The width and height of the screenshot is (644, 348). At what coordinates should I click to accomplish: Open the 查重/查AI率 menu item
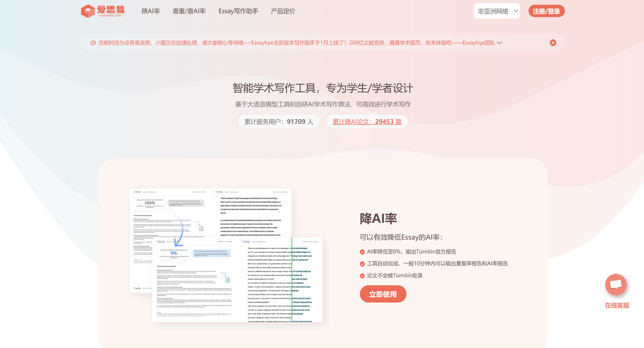[189, 11]
